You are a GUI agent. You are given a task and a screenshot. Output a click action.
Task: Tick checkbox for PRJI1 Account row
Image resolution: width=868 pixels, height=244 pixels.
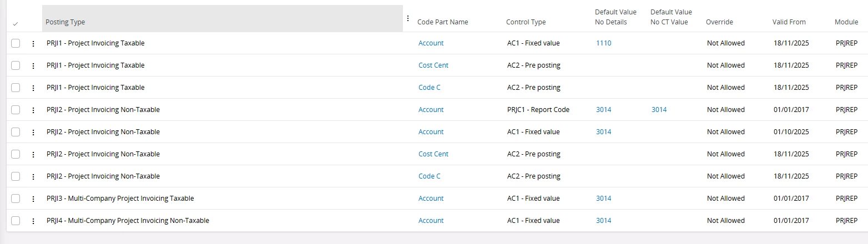[16, 43]
